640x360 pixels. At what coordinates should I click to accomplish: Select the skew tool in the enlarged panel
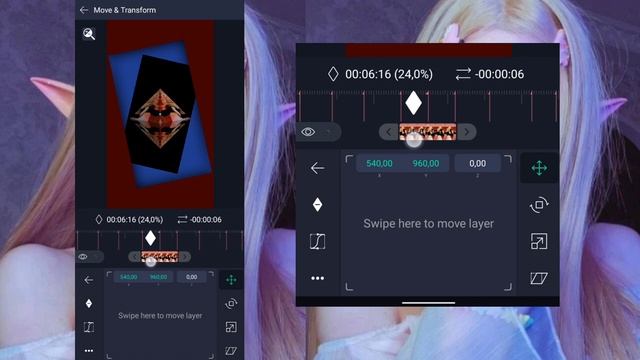pos(539,278)
